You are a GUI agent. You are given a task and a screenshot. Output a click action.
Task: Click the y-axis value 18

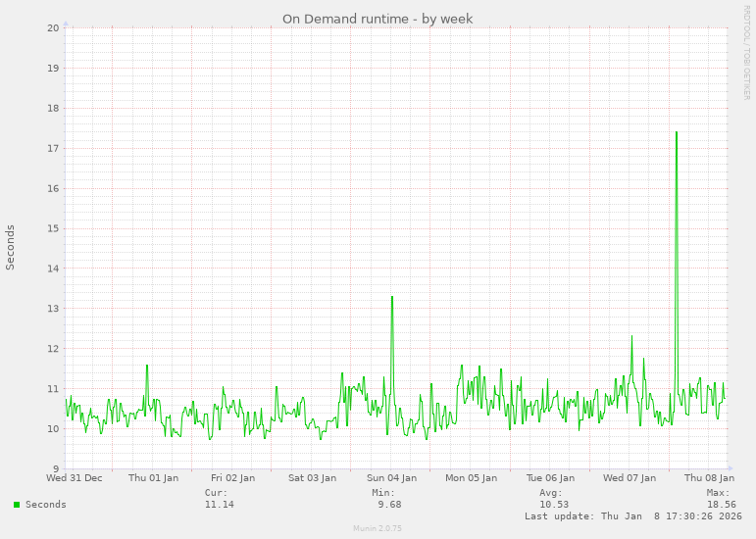click(x=53, y=108)
